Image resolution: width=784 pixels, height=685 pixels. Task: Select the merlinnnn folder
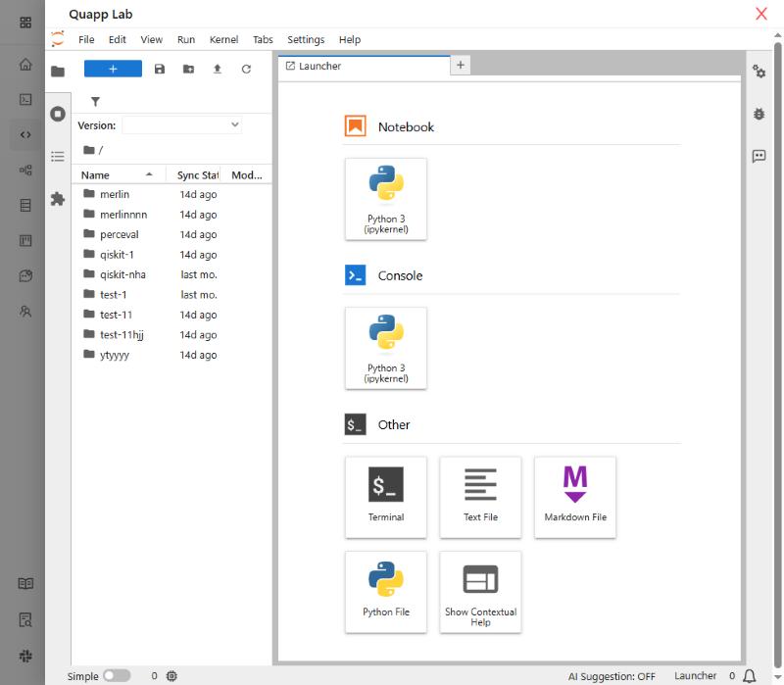[172, 214]
